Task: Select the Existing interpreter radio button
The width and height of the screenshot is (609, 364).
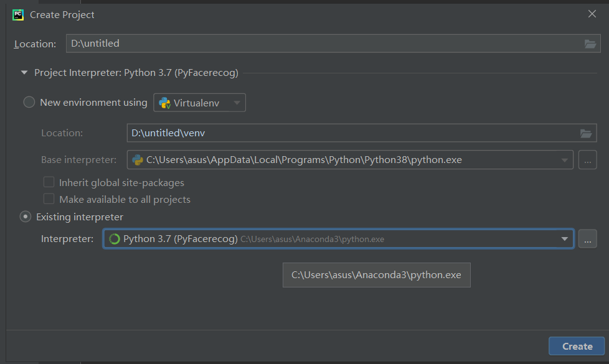Action: pyautogui.click(x=26, y=217)
